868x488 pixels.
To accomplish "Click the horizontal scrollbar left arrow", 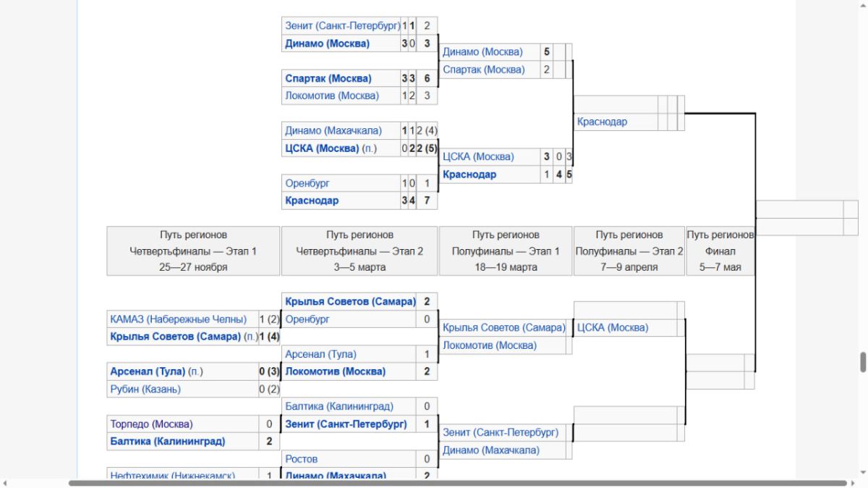I will pos(5,483).
